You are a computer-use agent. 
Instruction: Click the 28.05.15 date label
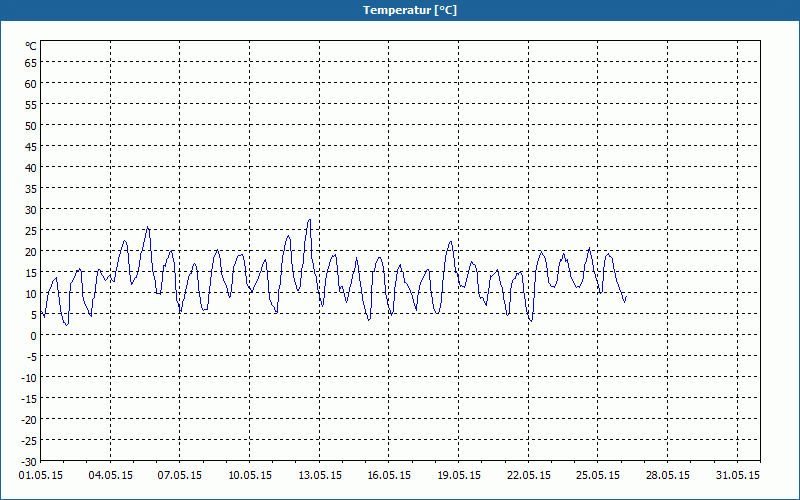coord(667,475)
